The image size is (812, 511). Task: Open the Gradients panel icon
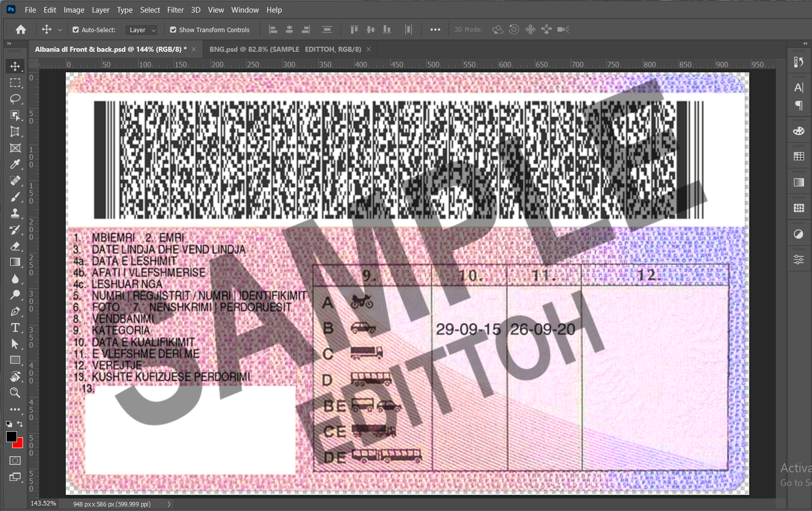(798, 182)
